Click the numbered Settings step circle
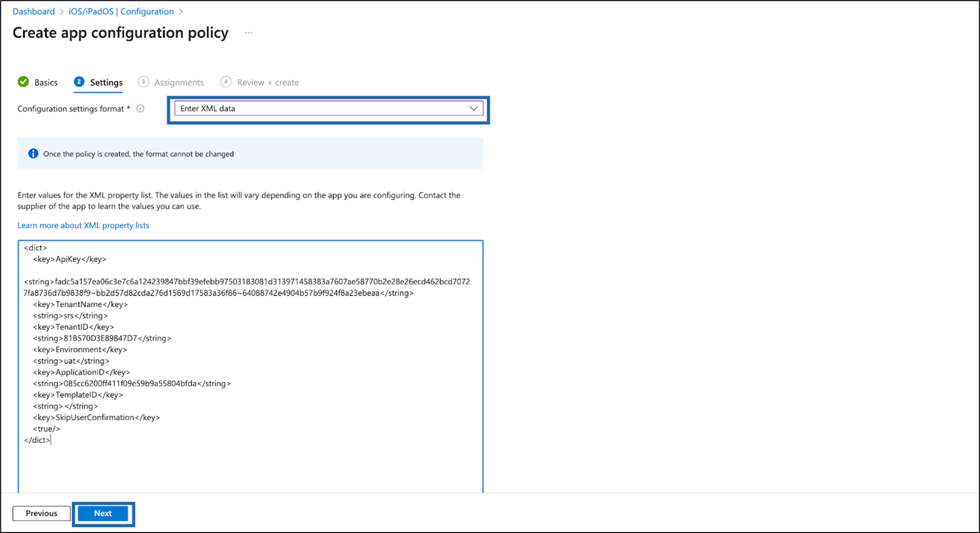The width and height of the screenshot is (980, 533). pos(79,82)
